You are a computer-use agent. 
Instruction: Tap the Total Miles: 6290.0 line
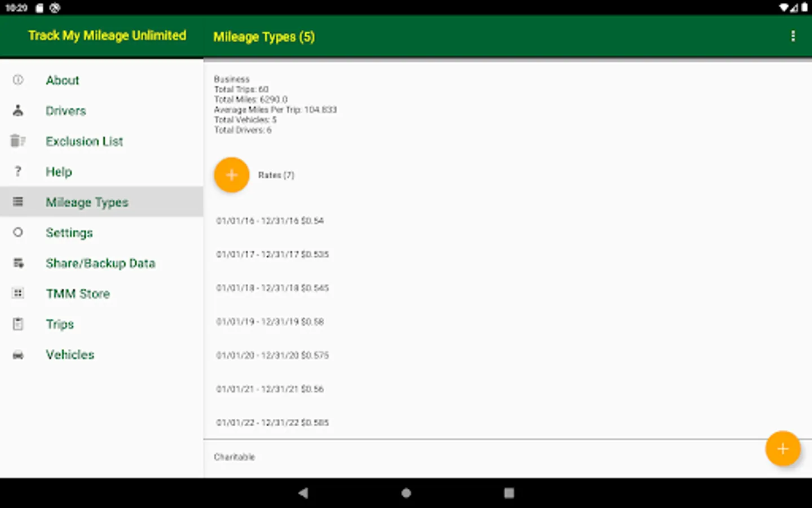(251, 99)
